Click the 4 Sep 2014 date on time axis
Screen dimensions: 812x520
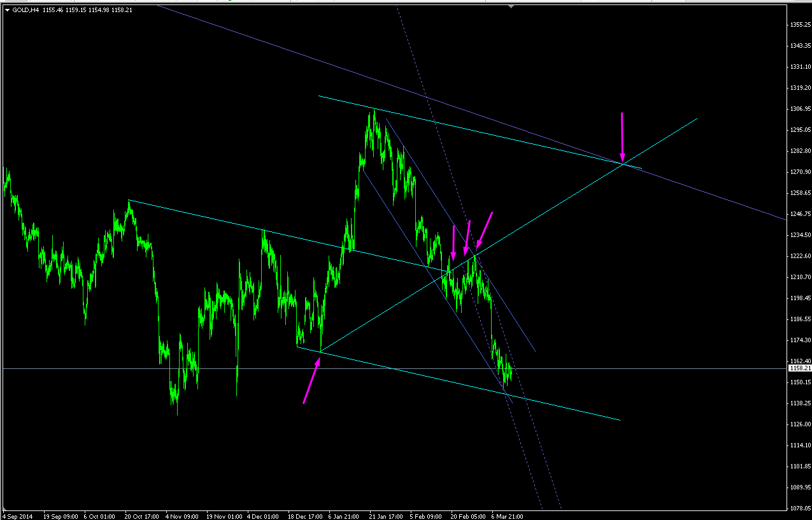point(17,516)
